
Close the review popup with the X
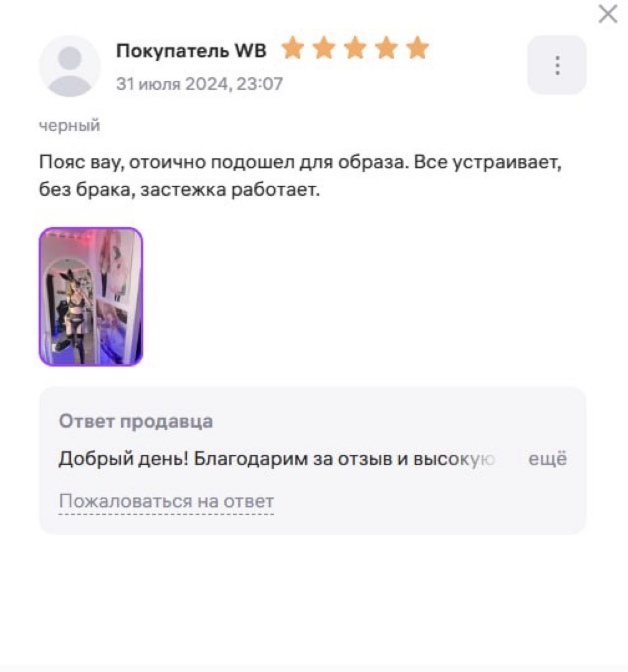point(607,14)
